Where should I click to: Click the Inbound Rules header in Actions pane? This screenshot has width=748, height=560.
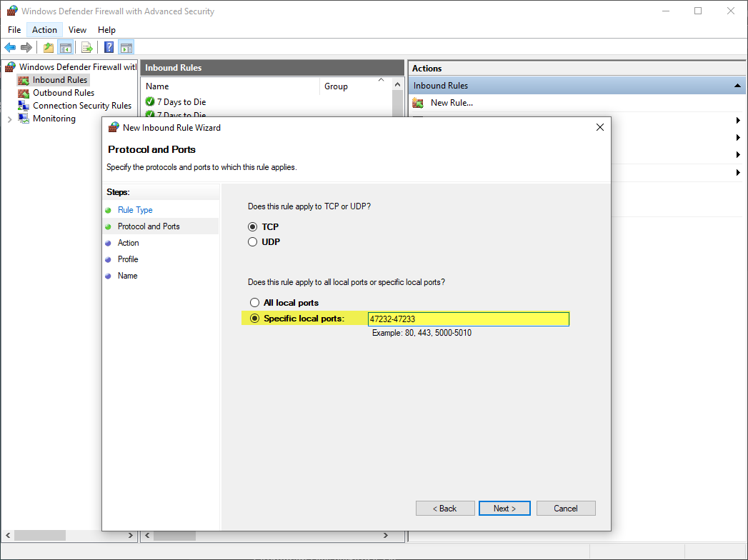coord(577,86)
